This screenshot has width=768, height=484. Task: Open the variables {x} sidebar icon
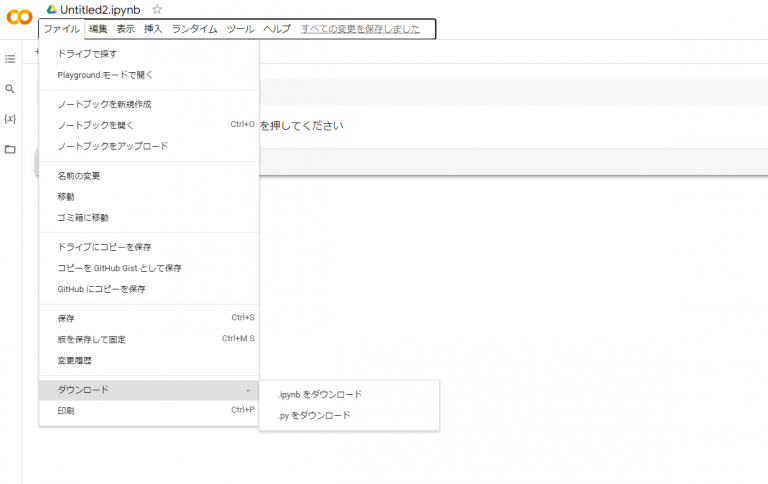10,119
